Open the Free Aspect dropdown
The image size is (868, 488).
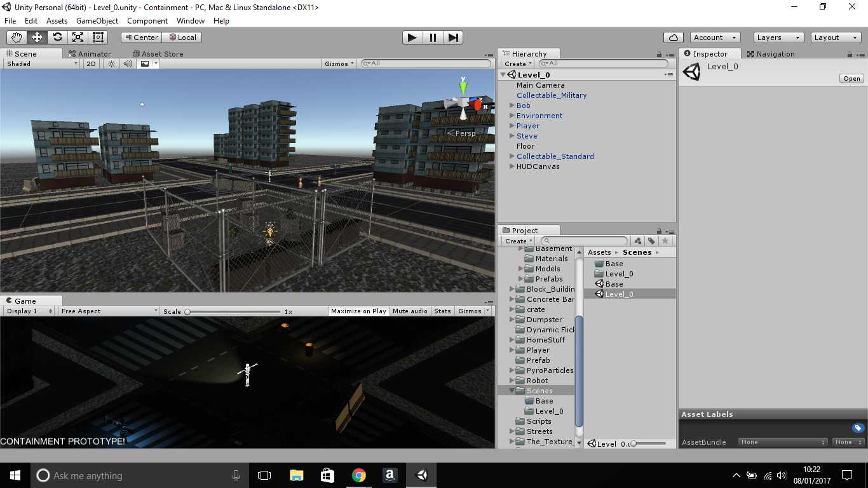tap(108, 311)
